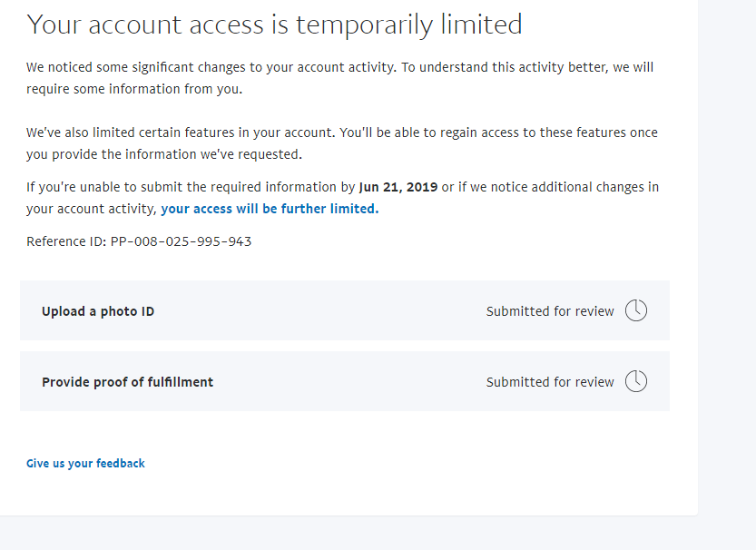
Task: Click the gray page background below the white card
Action: pyautogui.click(x=363, y=534)
